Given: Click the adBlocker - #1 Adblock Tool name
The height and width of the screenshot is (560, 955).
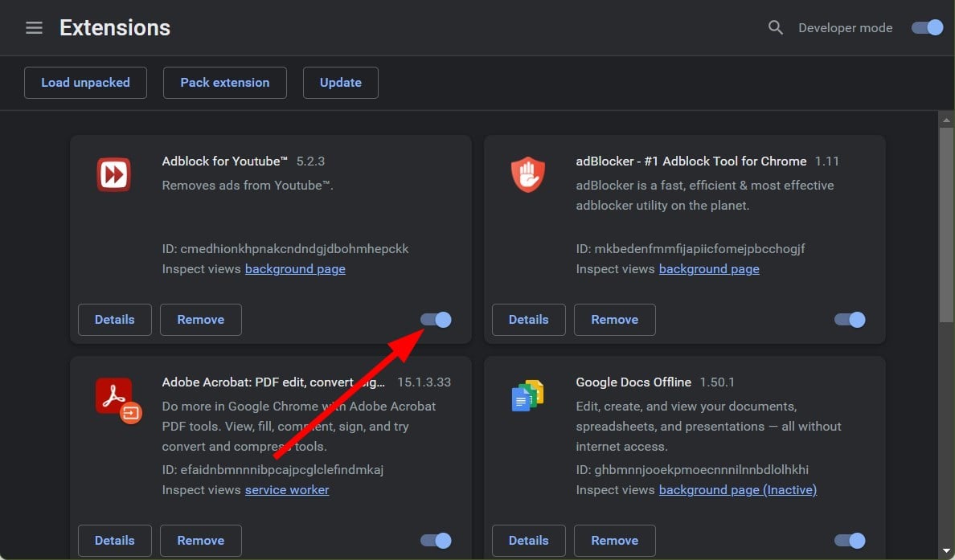Looking at the screenshot, I should coord(691,161).
